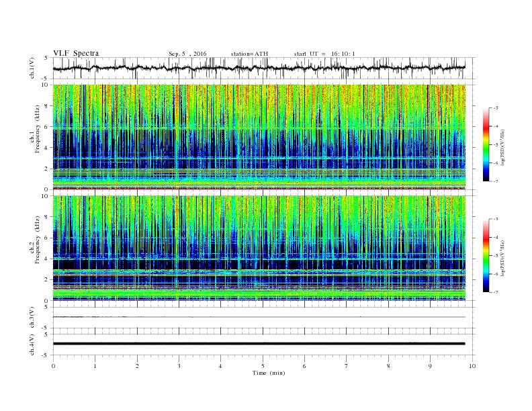The width and height of the screenshot is (532, 411).
Task: Click time axis tick label "1"
Action: tap(95, 366)
